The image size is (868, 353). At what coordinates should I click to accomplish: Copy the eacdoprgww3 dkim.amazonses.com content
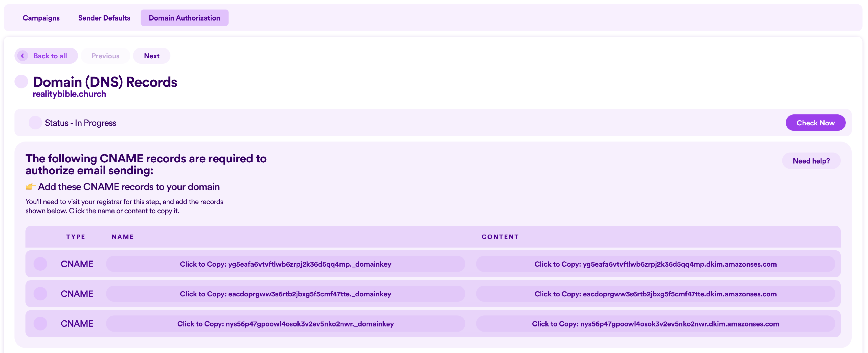point(655,294)
